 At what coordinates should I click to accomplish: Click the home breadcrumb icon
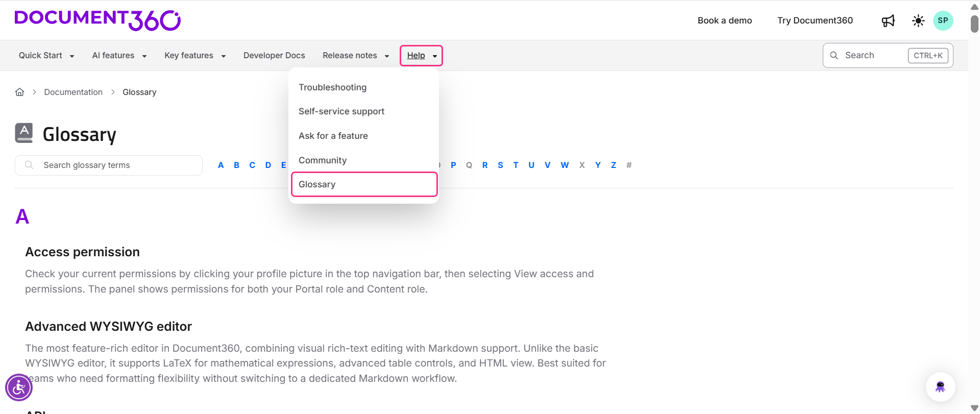[x=20, y=92]
